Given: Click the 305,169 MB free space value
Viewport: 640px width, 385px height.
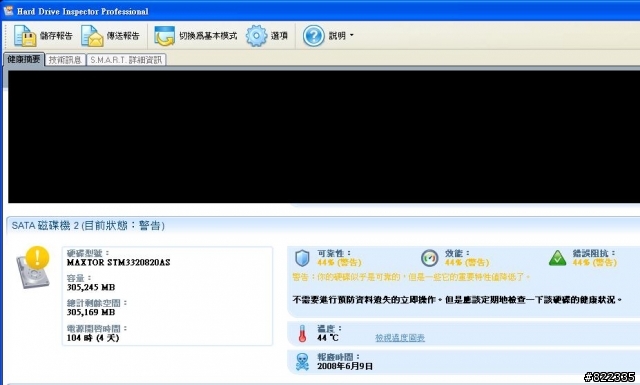Looking at the screenshot, I should click(x=91, y=312).
